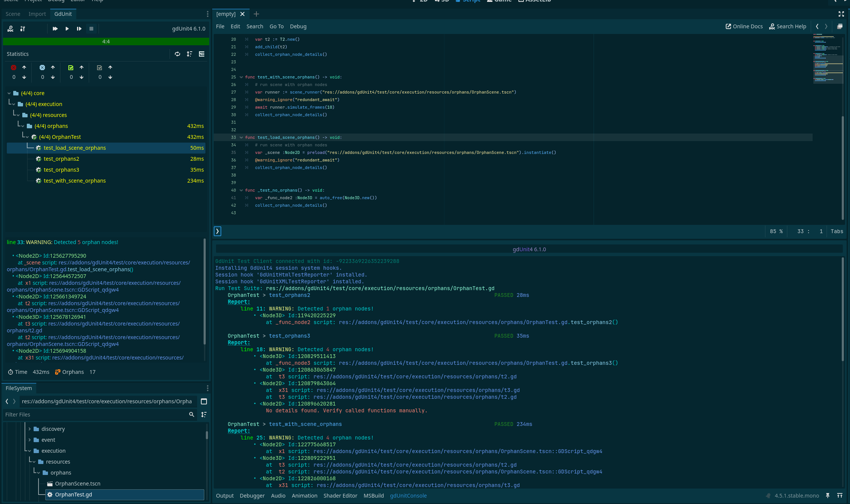Open the GdUnit documentation (DOC) icon

point(11,29)
